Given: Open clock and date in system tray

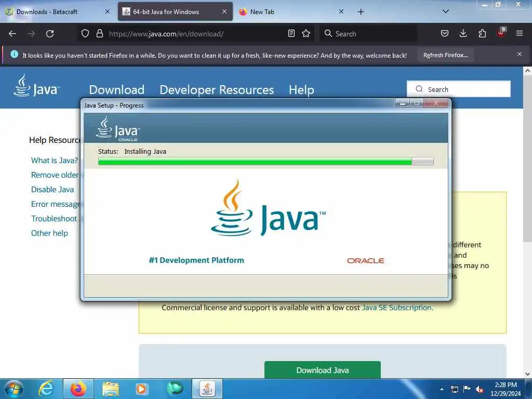Looking at the screenshot, I should 506,389.
